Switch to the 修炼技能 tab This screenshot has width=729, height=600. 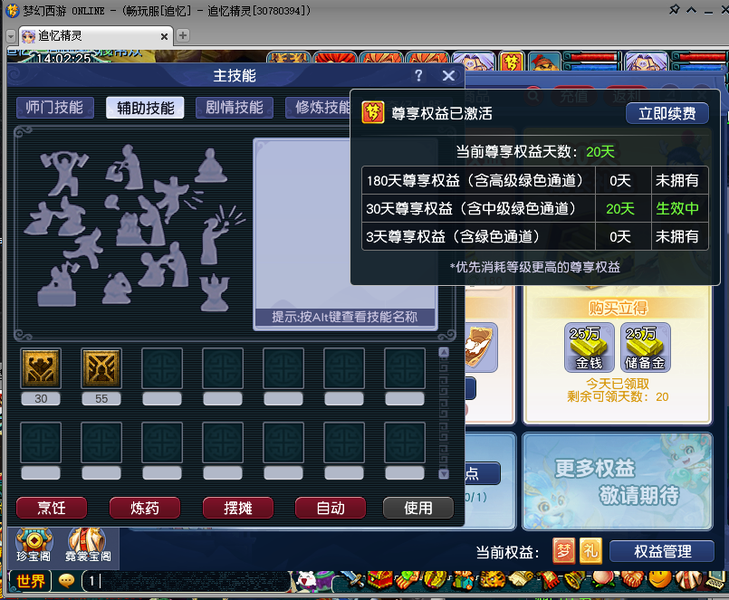click(318, 108)
